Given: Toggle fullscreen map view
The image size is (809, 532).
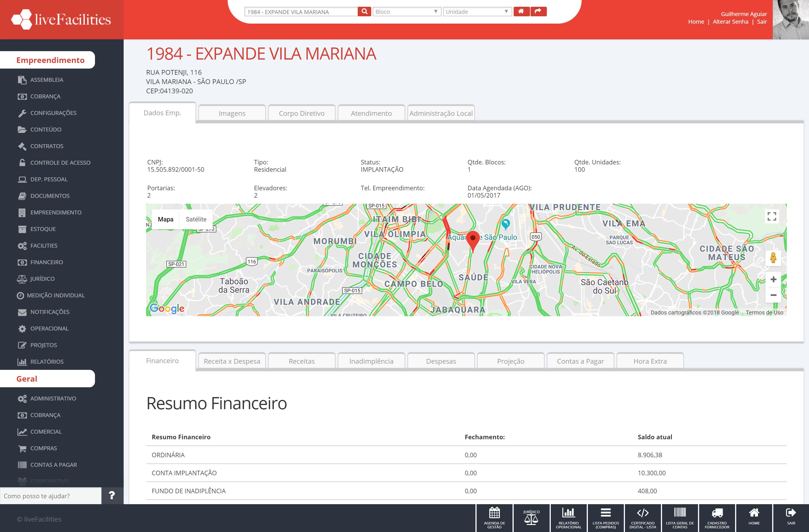Looking at the screenshot, I should [772, 216].
